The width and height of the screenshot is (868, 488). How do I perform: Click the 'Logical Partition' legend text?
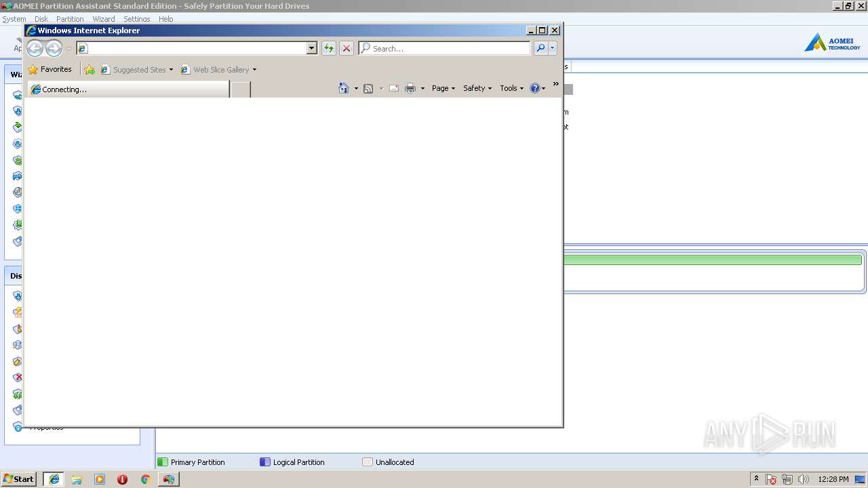(x=298, y=462)
